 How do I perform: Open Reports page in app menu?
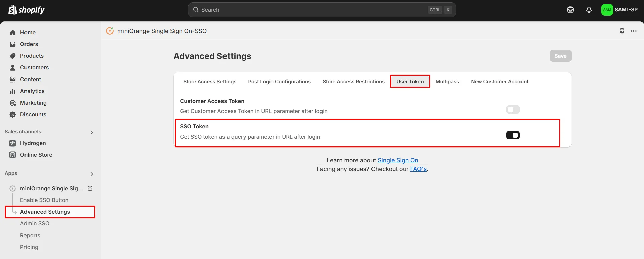click(30, 235)
